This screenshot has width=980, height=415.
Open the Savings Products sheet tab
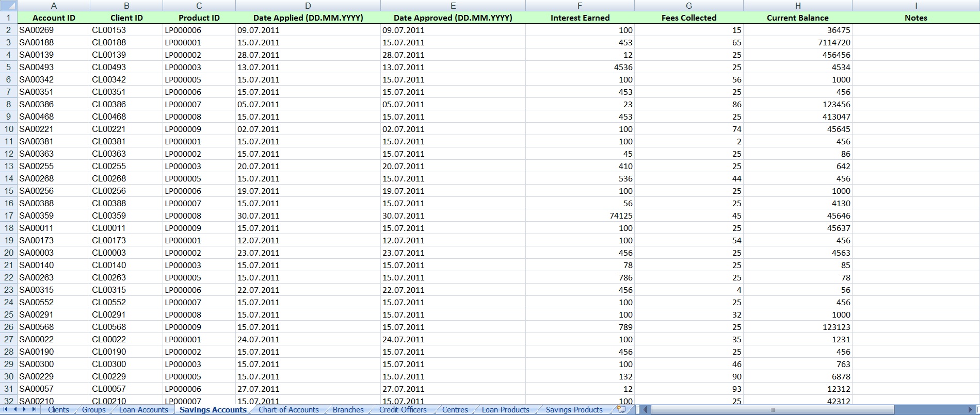tap(574, 410)
